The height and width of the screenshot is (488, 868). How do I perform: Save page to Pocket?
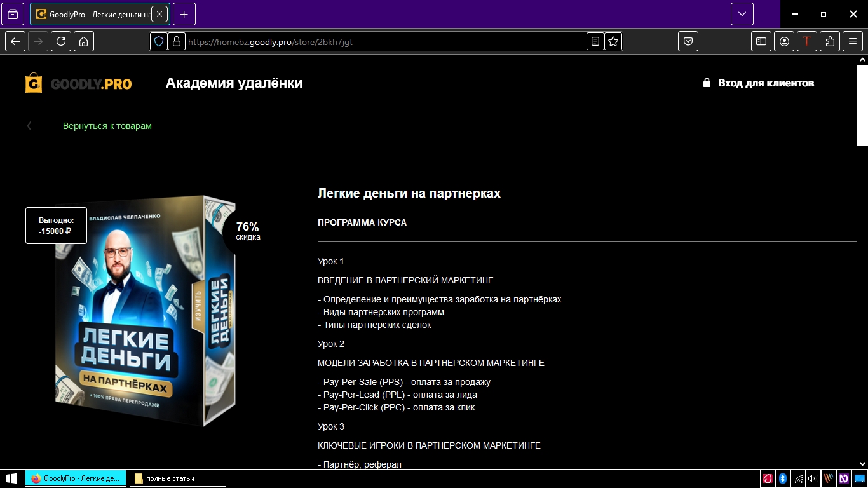(688, 41)
